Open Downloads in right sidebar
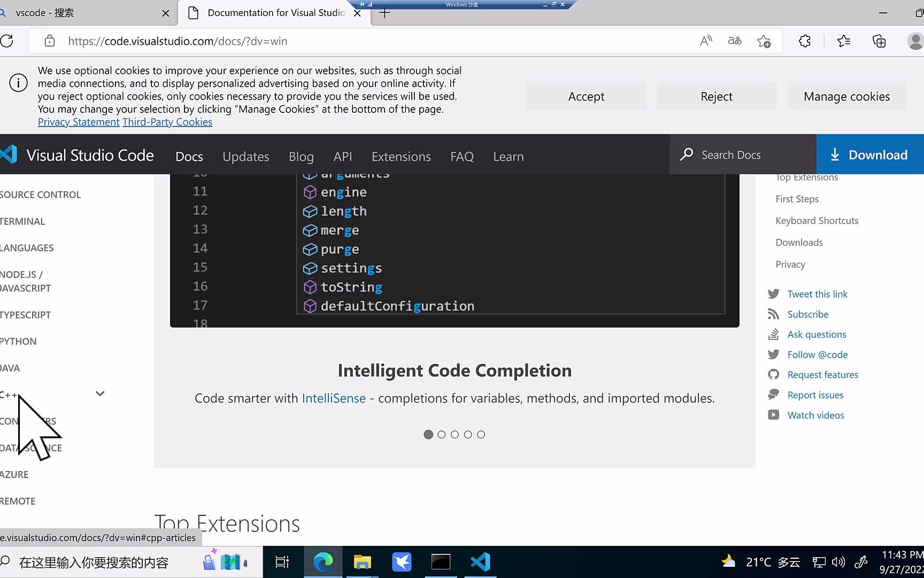Viewport: 924px width, 578px height. pos(799,242)
